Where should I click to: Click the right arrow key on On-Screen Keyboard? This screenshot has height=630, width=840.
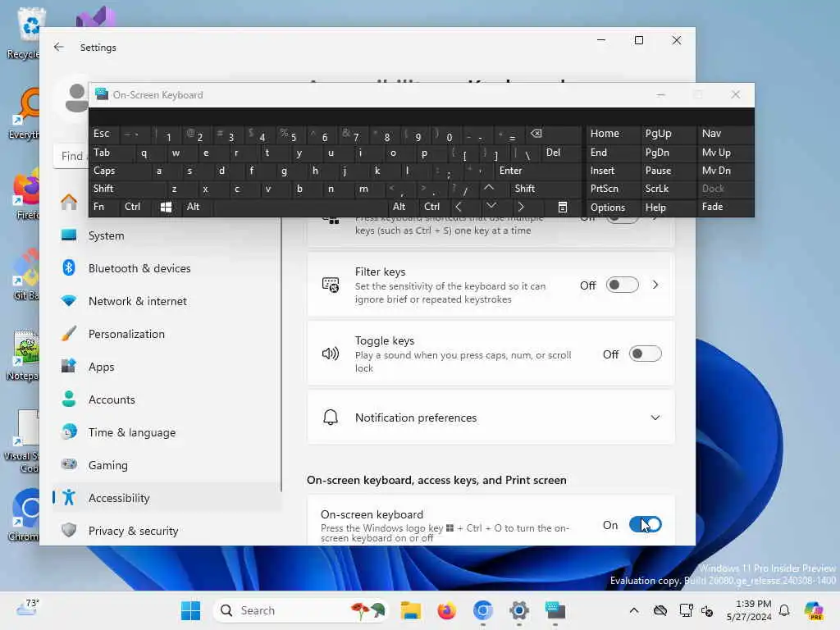click(521, 208)
